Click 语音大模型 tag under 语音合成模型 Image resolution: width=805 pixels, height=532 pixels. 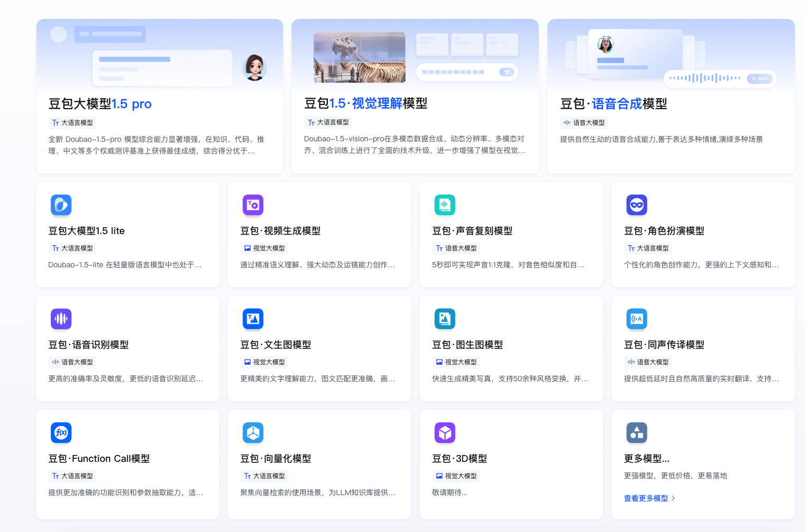tap(584, 123)
